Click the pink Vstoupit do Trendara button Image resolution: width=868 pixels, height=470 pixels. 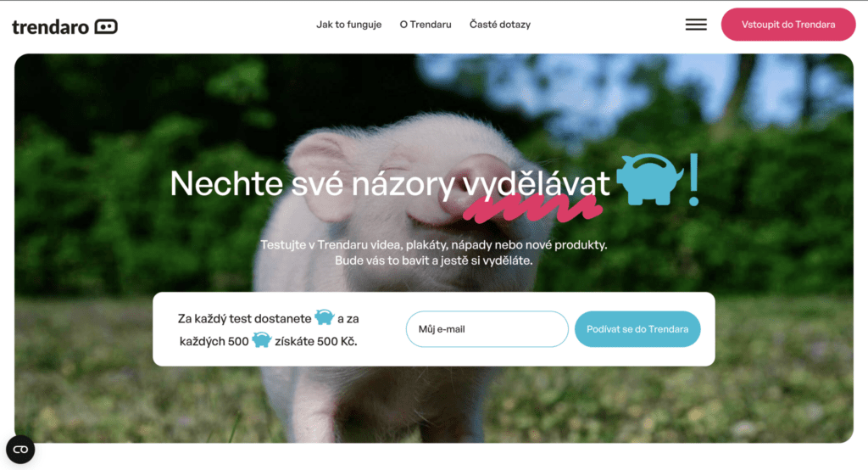[788, 25]
